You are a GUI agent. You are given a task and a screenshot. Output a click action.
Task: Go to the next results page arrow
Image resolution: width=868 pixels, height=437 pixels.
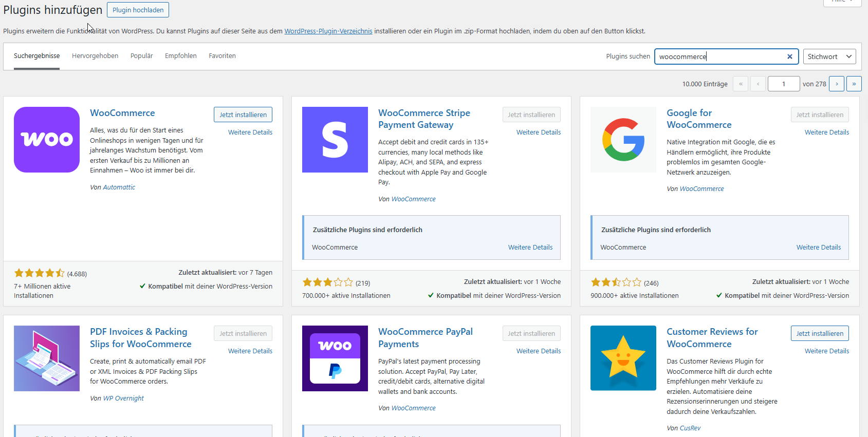pyautogui.click(x=836, y=84)
